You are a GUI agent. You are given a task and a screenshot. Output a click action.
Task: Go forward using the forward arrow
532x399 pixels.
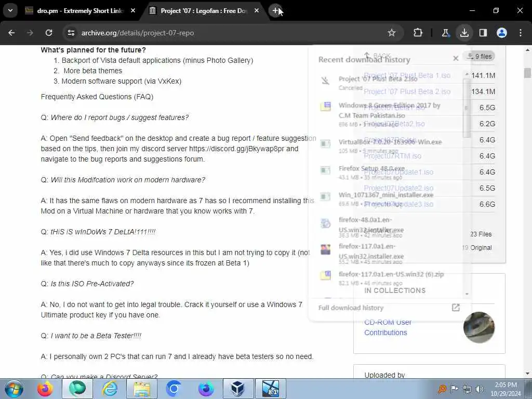pos(30,33)
